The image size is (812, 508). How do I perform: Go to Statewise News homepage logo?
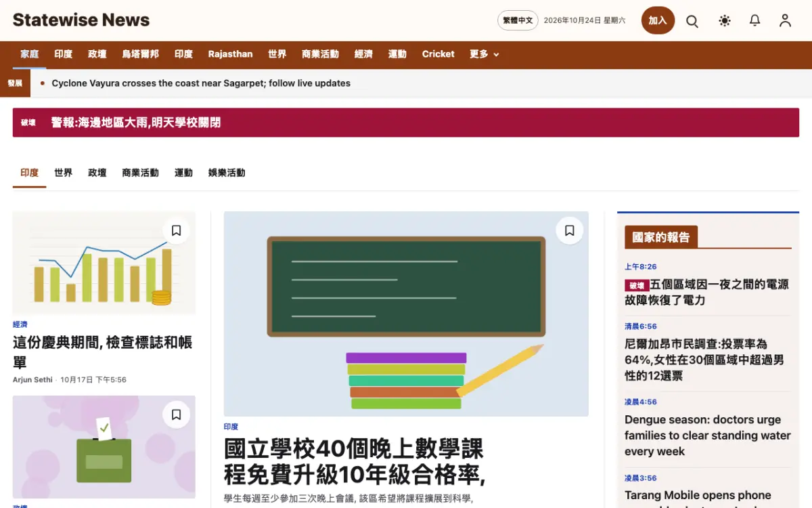click(81, 20)
